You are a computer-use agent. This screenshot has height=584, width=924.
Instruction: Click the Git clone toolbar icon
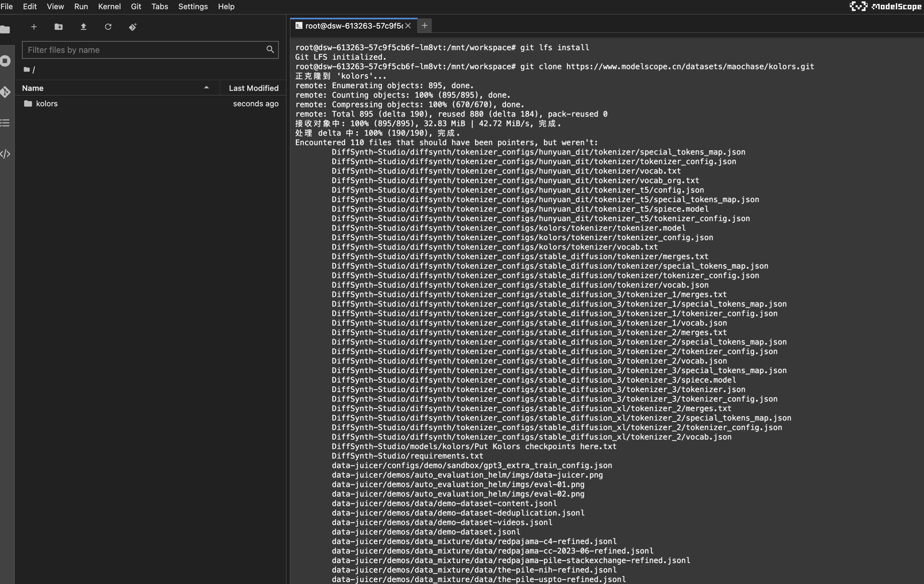point(133,27)
